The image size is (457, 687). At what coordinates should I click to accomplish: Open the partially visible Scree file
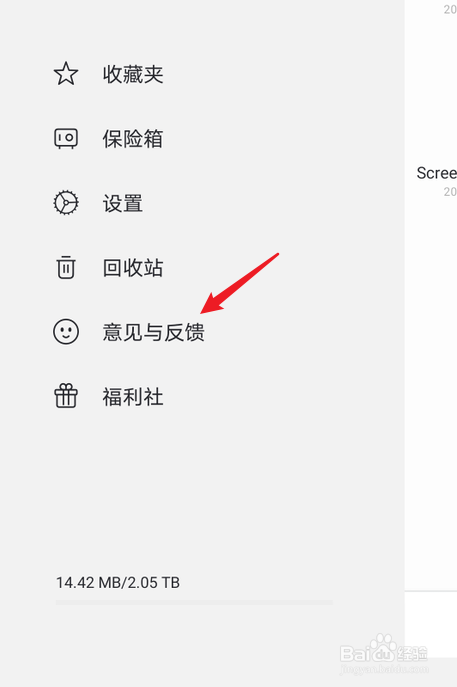436,173
